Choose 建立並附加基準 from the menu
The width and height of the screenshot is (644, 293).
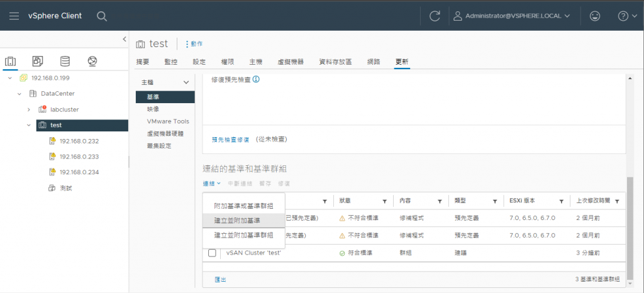[243, 220]
